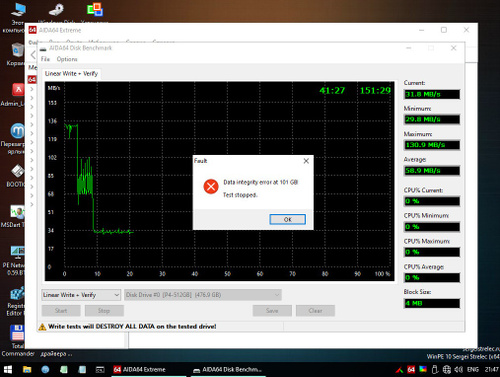Image resolution: width=500 pixels, height=377 pixels.
Task: Select the MSDart desktop icon
Action: 17,212
